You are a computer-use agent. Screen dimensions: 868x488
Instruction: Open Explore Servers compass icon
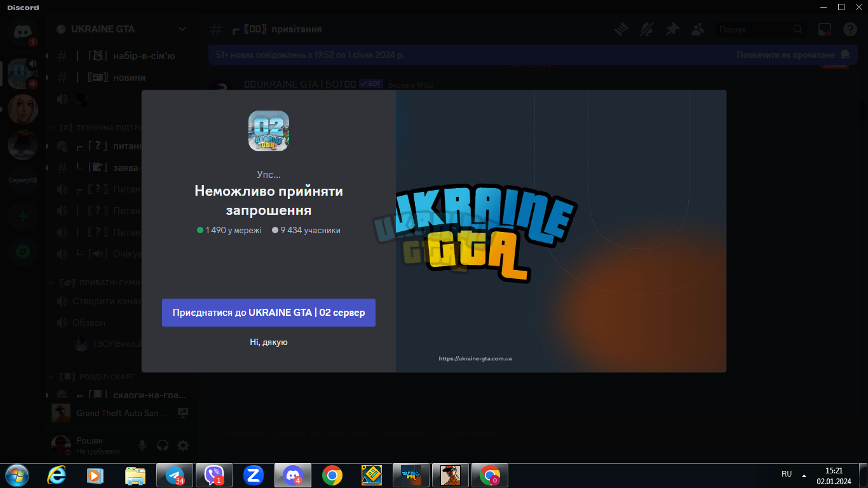(x=23, y=252)
